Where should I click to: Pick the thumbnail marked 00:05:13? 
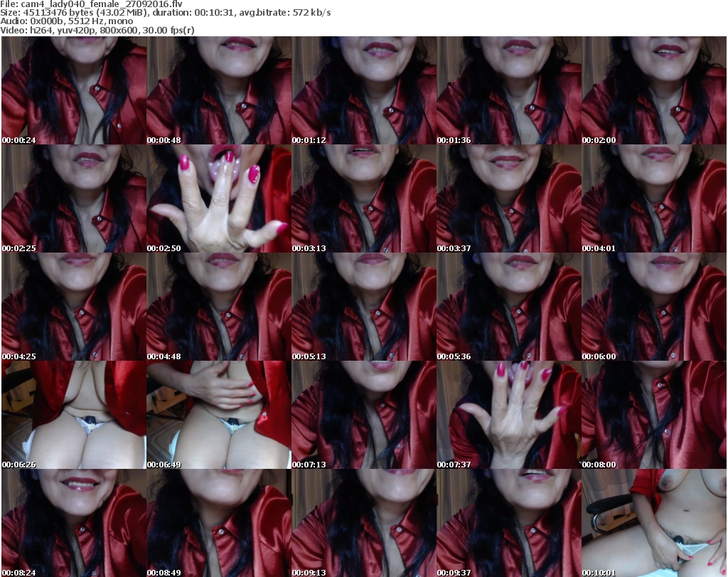tap(364, 307)
